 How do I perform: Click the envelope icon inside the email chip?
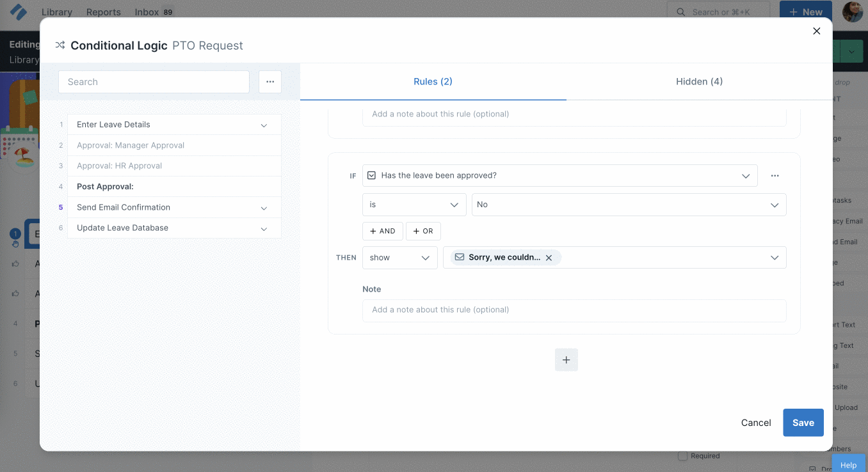(x=459, y=257)
